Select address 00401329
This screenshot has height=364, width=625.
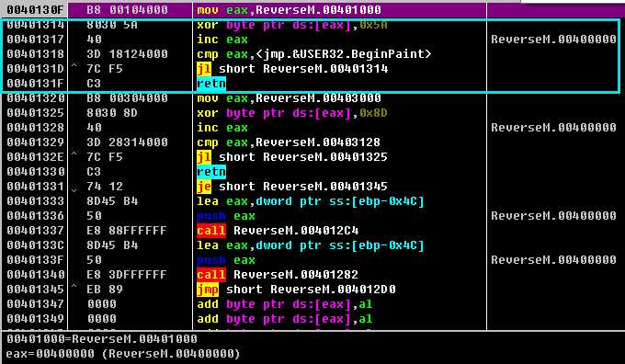click(35, 142)
